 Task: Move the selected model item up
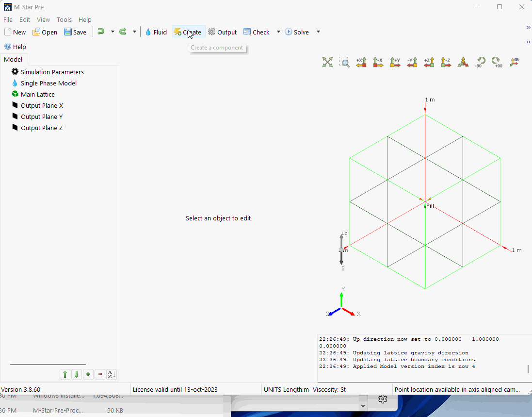coord(65,374)
